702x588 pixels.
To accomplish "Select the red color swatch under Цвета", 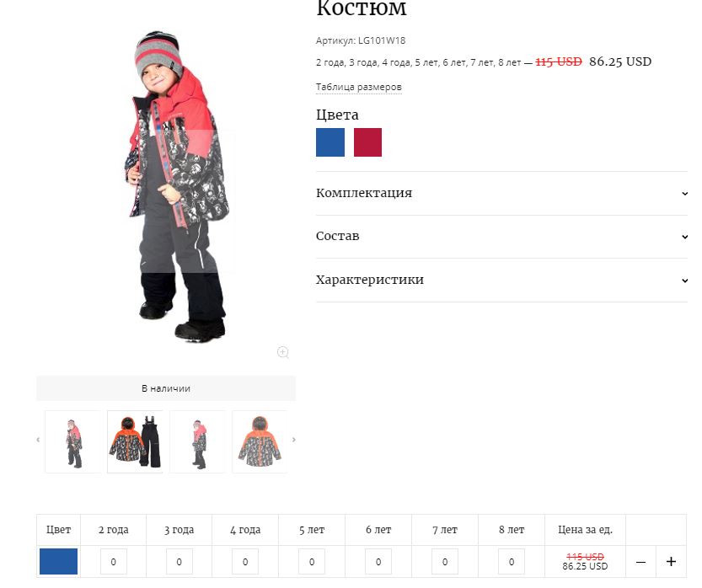I will pyautogui.click(x=368, y=142).
